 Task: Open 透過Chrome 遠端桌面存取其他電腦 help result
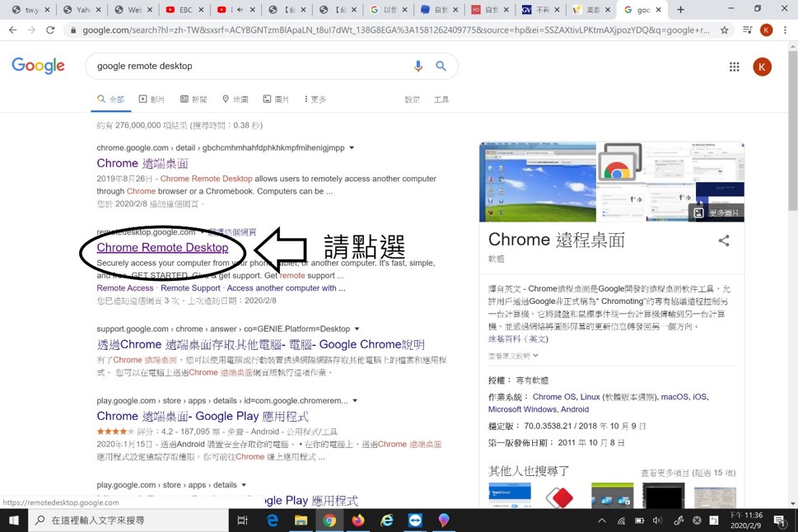(x=260, y=345)
